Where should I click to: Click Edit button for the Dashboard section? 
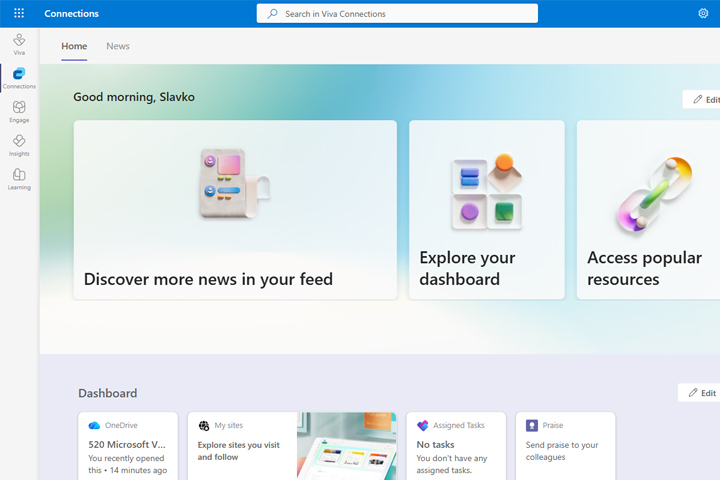pos(701,393)
